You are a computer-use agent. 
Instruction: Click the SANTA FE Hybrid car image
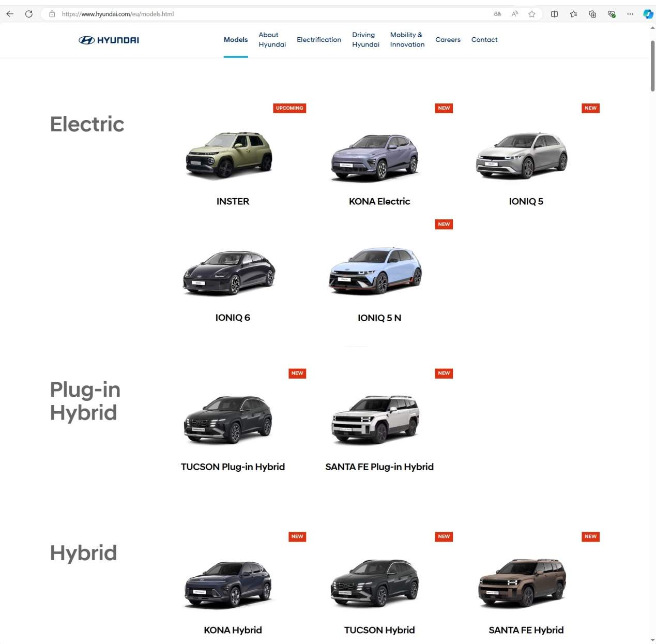point(522,582)
